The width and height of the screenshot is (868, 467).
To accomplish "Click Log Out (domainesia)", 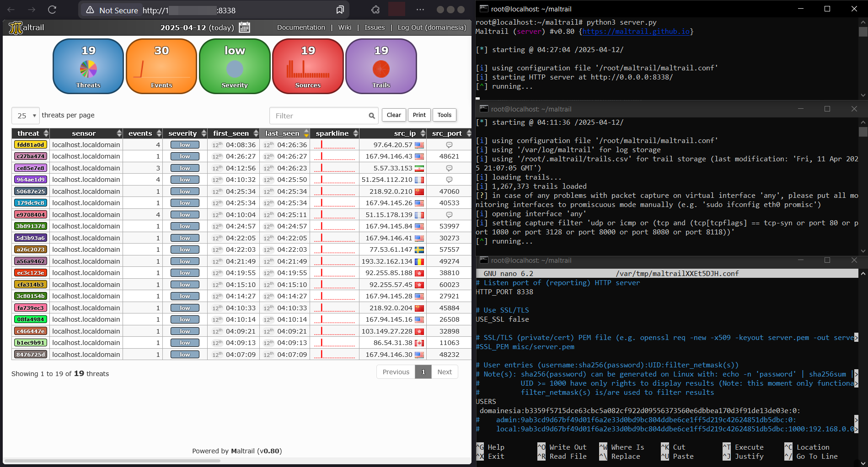I will pos(432,27).
